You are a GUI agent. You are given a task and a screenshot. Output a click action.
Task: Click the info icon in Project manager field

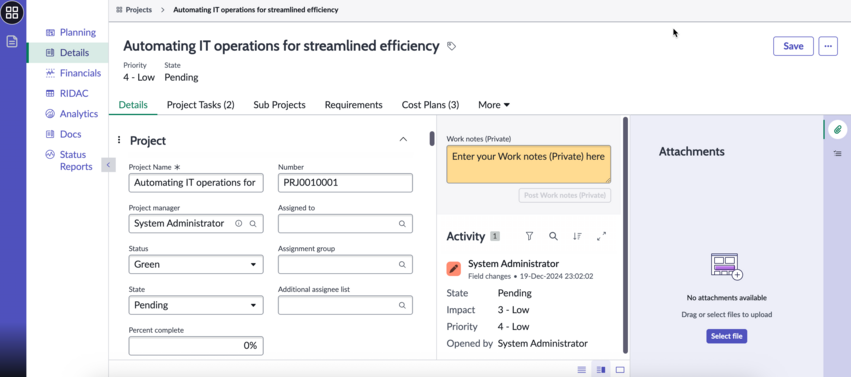[x=238, y=223]
